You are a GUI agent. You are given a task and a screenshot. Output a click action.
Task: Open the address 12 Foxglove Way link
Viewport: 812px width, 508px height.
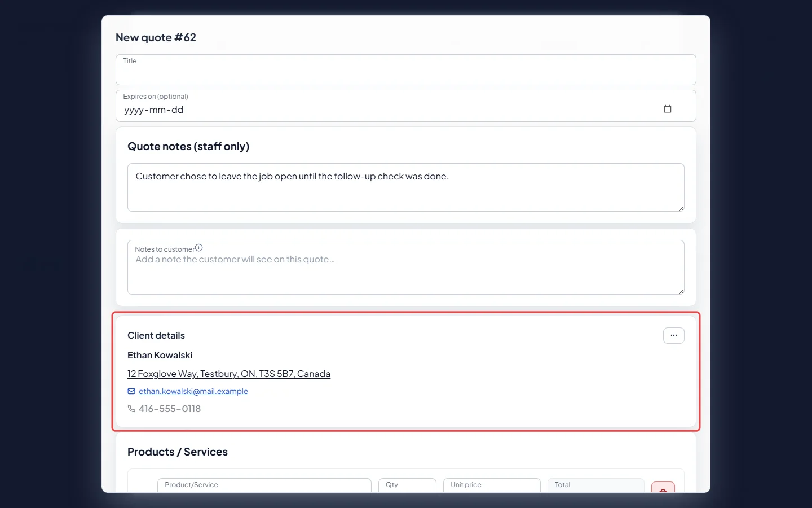229,374
